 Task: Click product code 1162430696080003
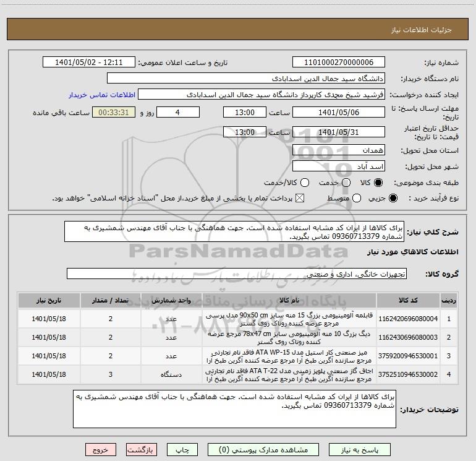pos(408,337)
